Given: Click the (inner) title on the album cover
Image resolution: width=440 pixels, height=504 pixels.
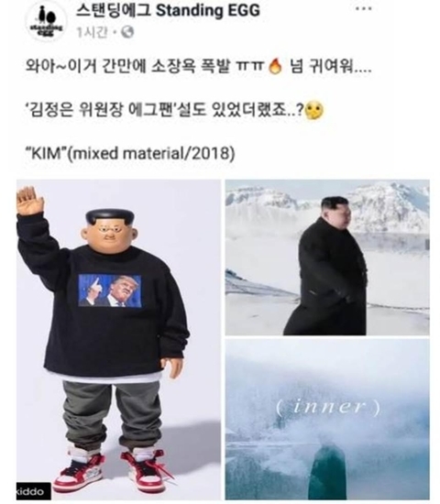Looking at the screenshot, I should [328, 407].
